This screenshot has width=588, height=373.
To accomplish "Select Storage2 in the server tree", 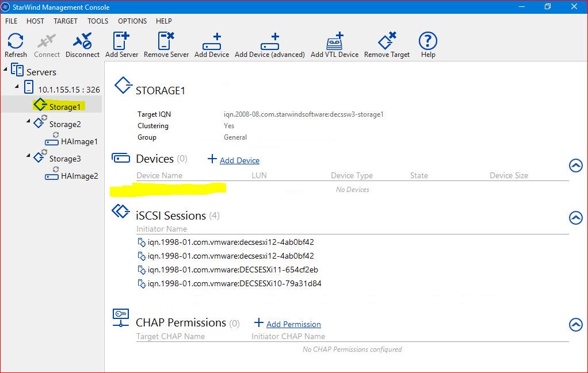I will coord(65,124).
